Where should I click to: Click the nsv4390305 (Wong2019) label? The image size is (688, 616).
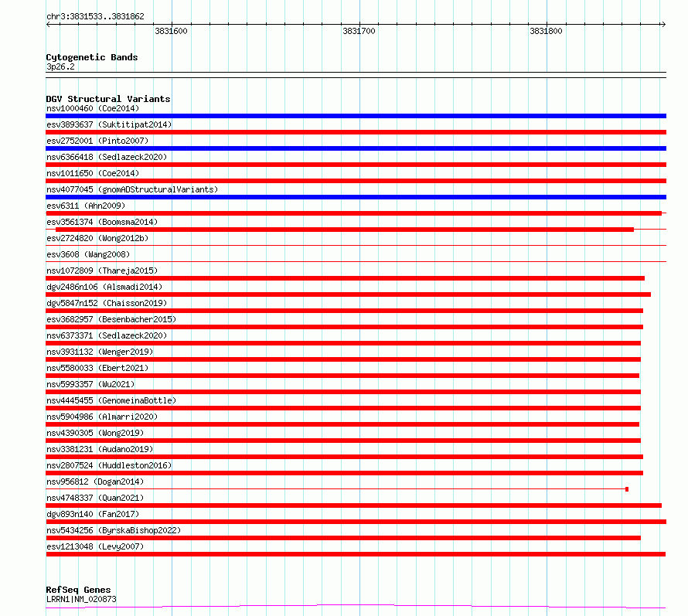pos(95,433)
